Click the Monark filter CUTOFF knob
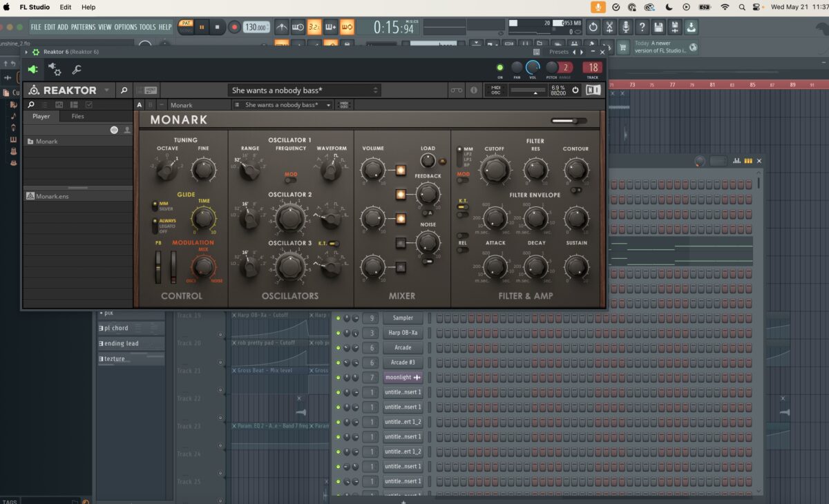Viewport: 829px width, 504px height. [x=495, y=170]
